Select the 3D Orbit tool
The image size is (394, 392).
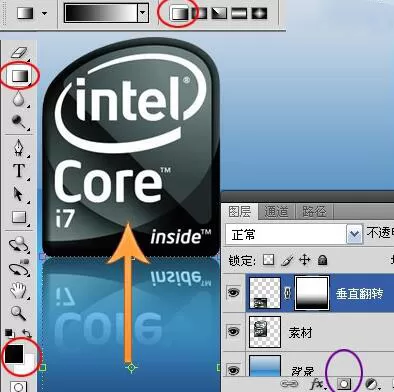tap(19, 268)
